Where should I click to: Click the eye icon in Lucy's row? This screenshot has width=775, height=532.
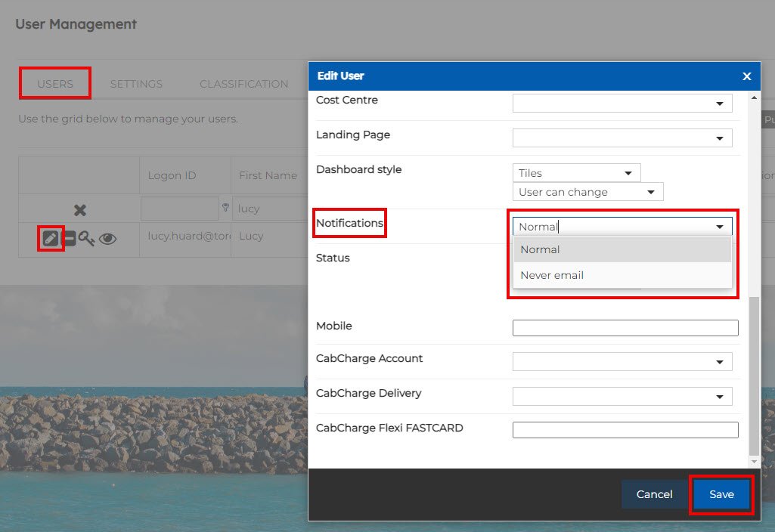coord(107,239)
